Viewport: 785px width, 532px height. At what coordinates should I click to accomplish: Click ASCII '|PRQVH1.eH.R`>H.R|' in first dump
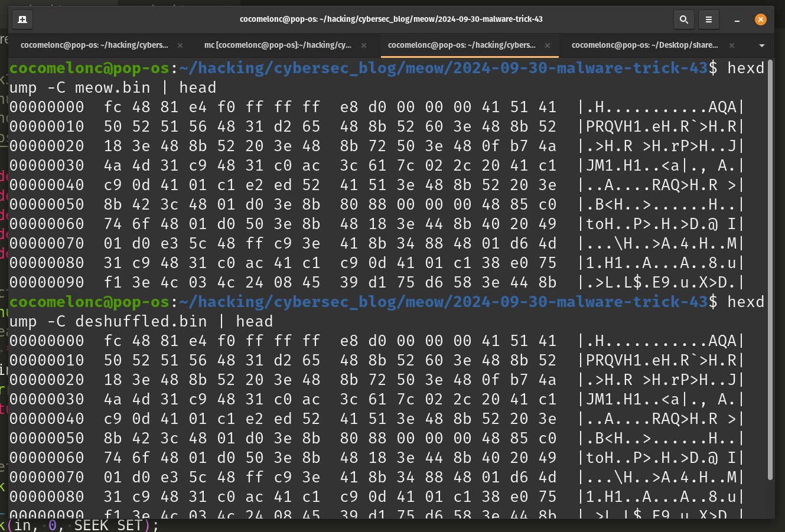(x=661, y=126)
